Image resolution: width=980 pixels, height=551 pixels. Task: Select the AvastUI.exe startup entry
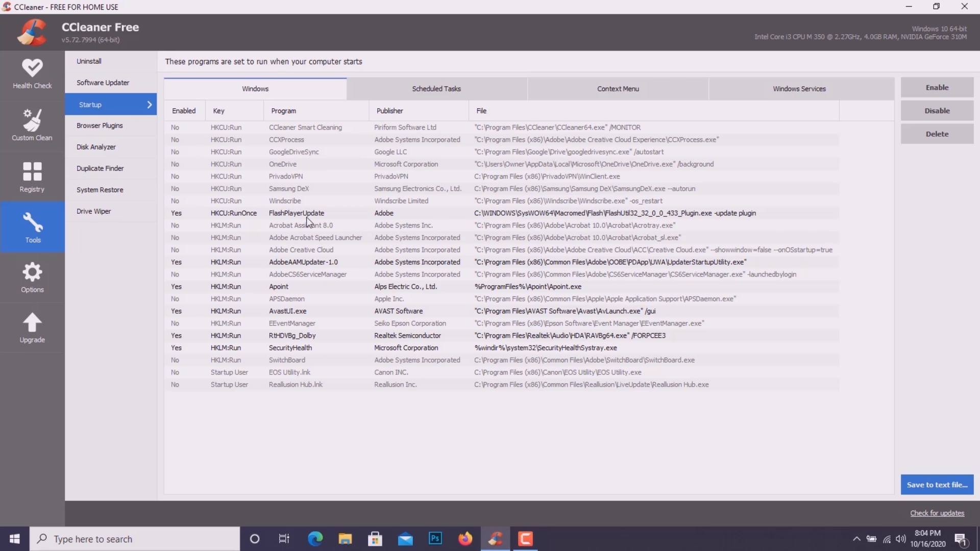502,311
